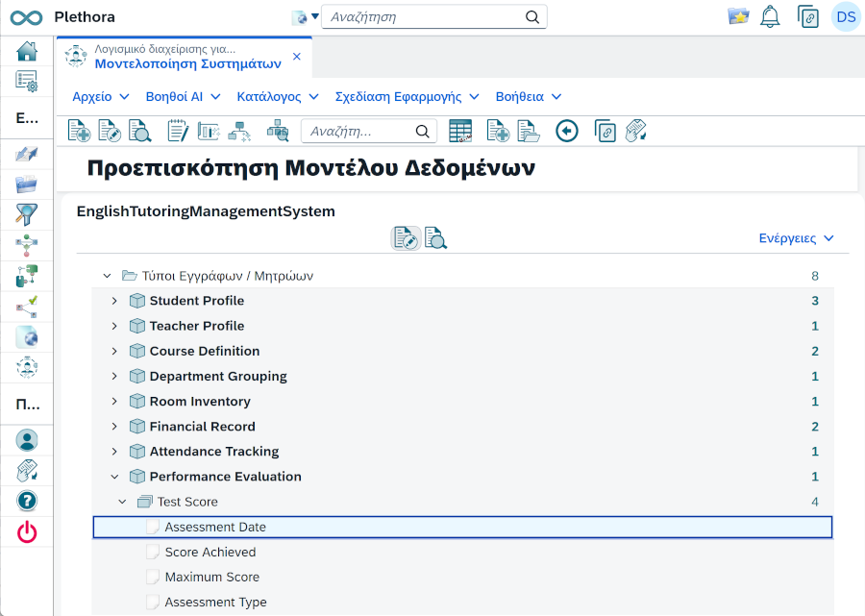
Task: Open the help question mark icon
Action: pos(27,502)
